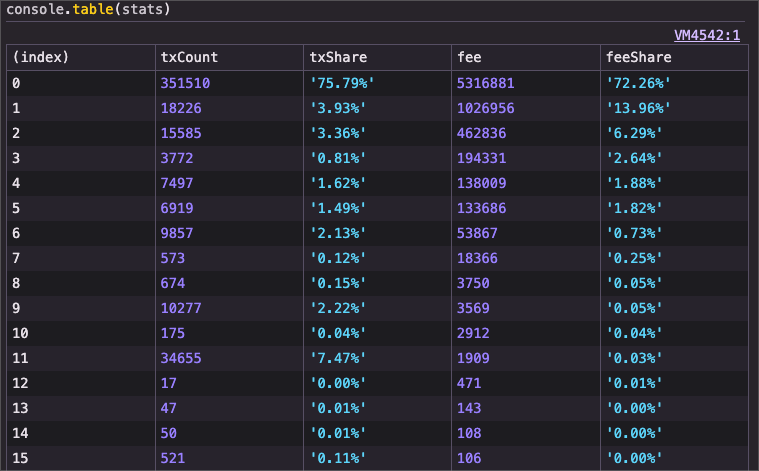Click fee value 143
The width and height of the screenshot is (759, 471).
pyautogui.click(x=469, y=408)
